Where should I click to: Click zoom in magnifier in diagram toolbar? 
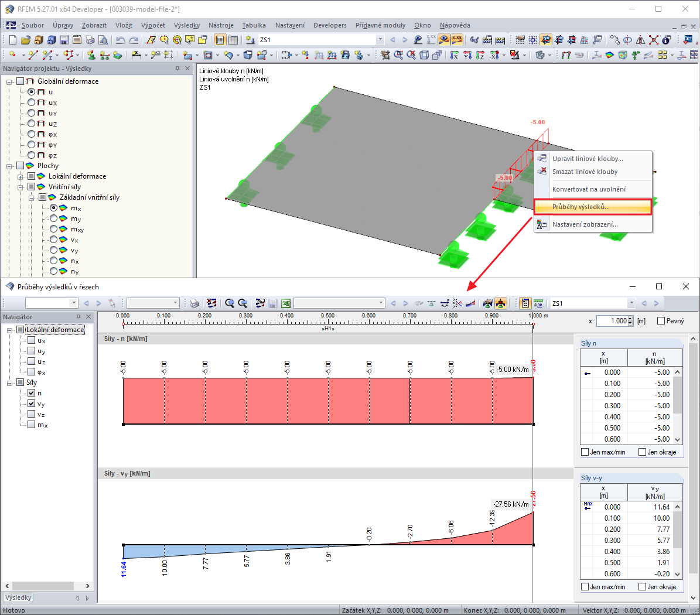click(230, 303)
